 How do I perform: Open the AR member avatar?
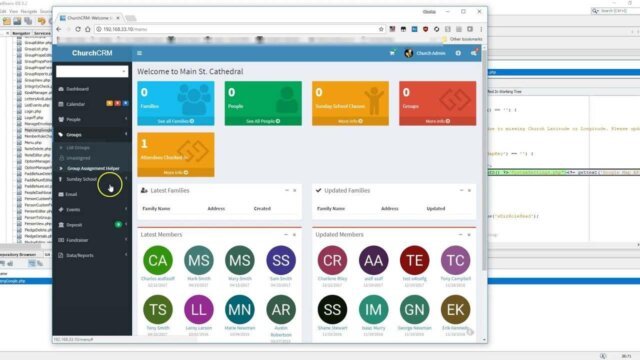click(x=281, y=309)
